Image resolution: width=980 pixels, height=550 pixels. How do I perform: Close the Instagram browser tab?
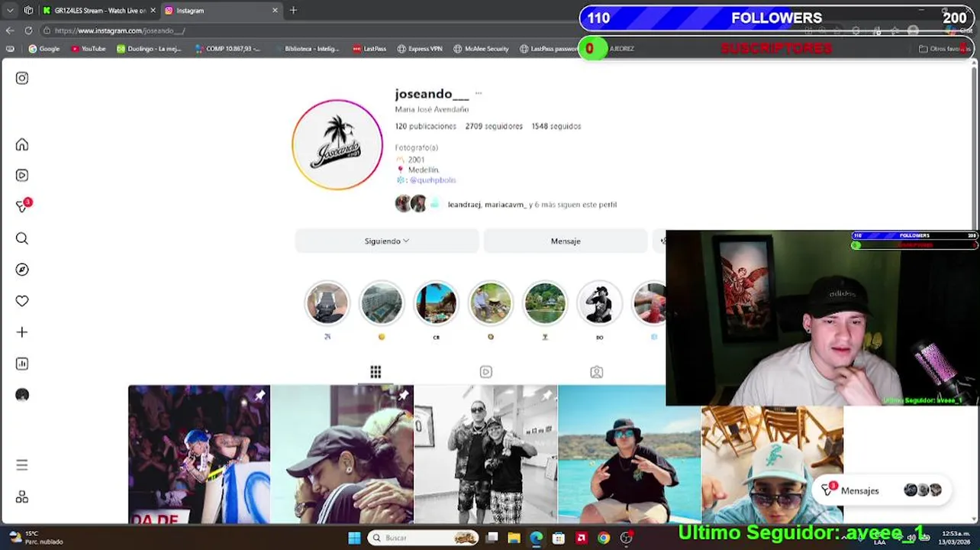point(276,11)
